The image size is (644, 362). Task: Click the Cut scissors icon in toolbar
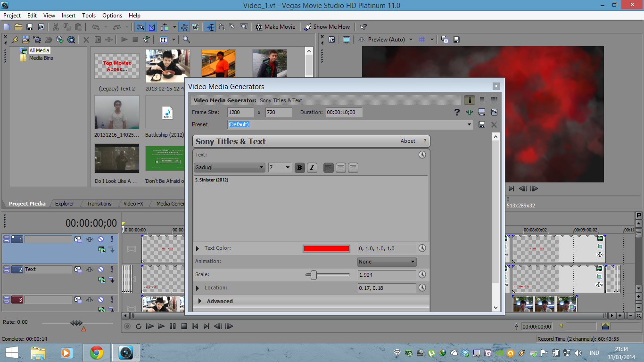point(56,27)
